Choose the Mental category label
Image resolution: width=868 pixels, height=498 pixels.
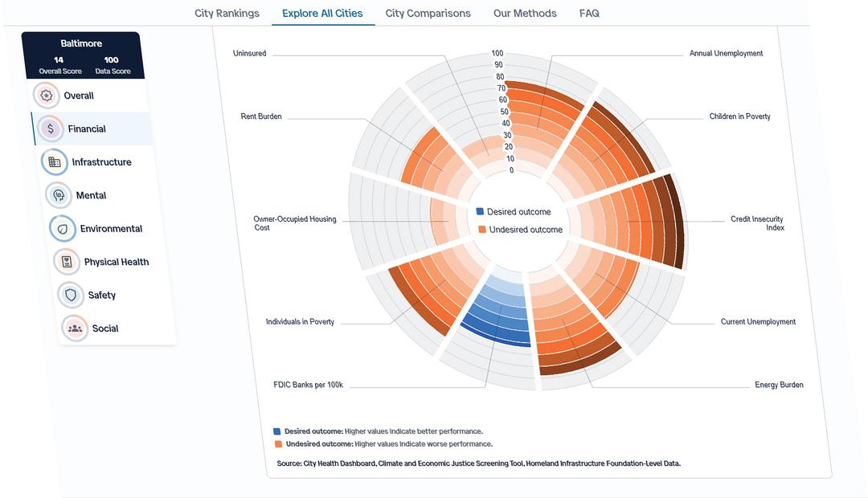pos(92,195)
